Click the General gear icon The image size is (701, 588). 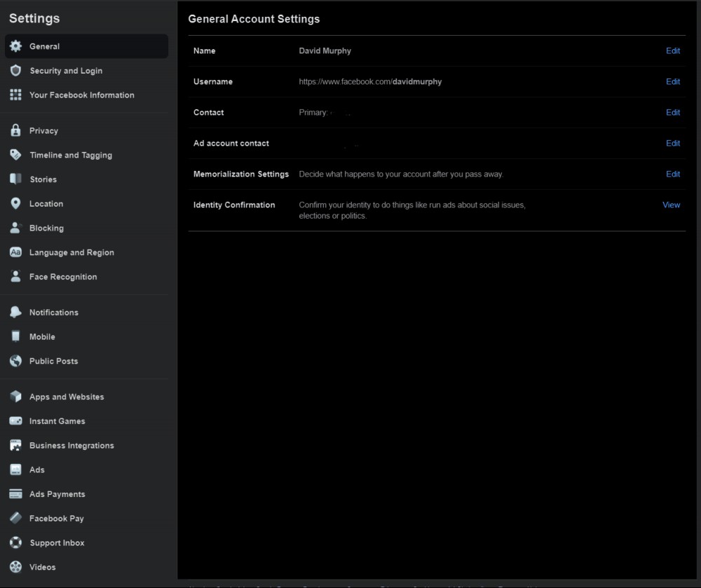15,46
